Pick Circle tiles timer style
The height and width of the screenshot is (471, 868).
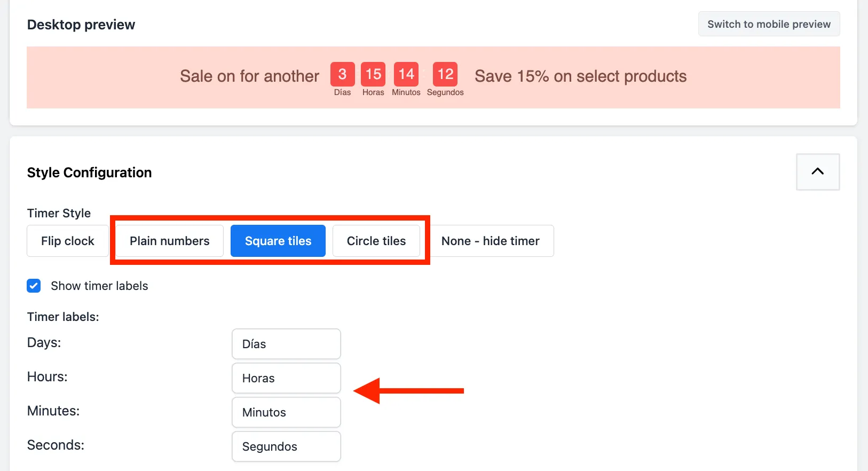[376, 241]
